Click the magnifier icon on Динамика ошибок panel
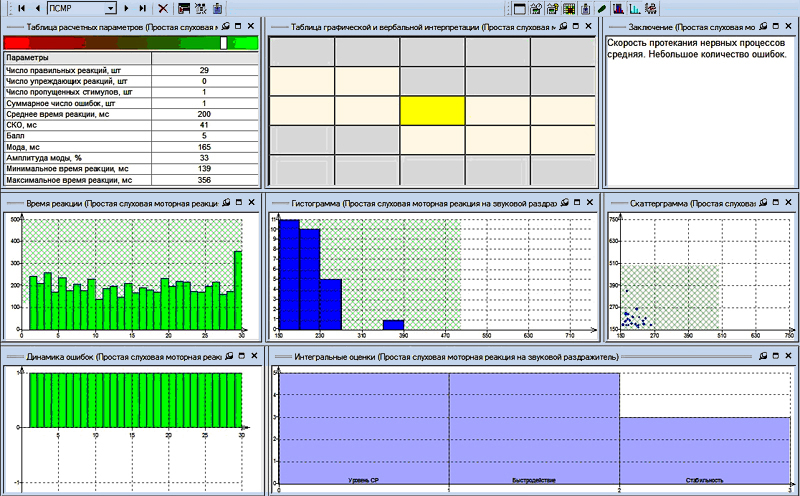This screenshot has width=800, height=496. point(230,356)
